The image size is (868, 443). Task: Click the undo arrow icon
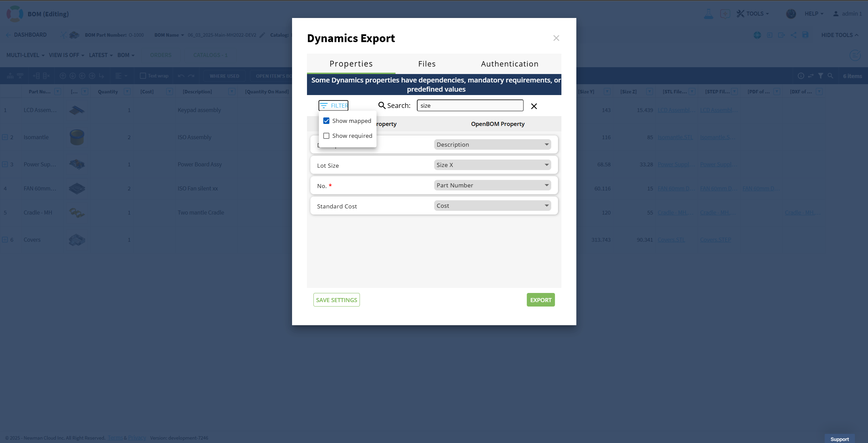(181, 76)
